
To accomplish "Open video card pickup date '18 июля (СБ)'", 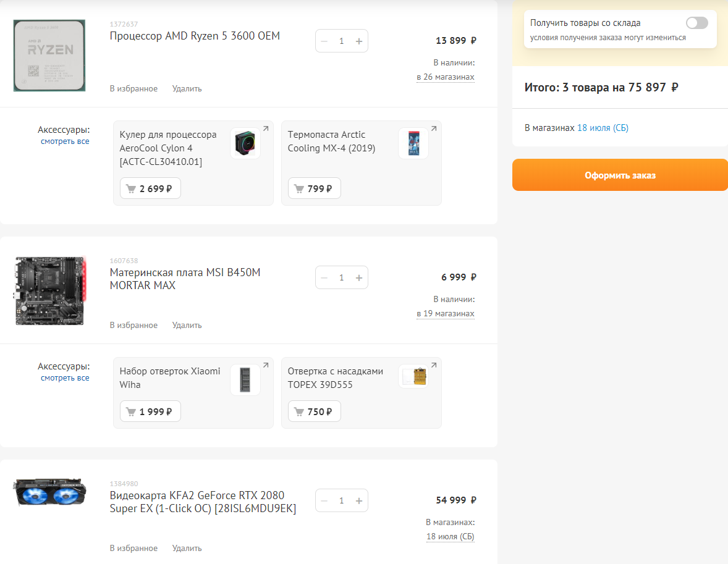I will coord(450,537).
